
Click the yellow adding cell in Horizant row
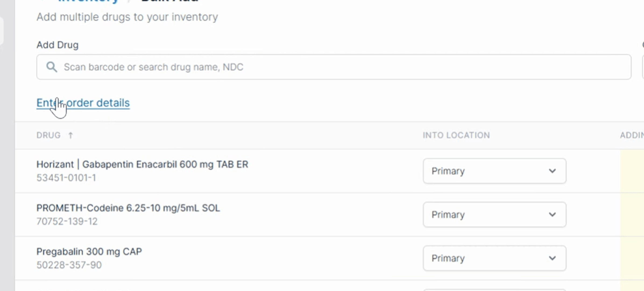[632, 171]
